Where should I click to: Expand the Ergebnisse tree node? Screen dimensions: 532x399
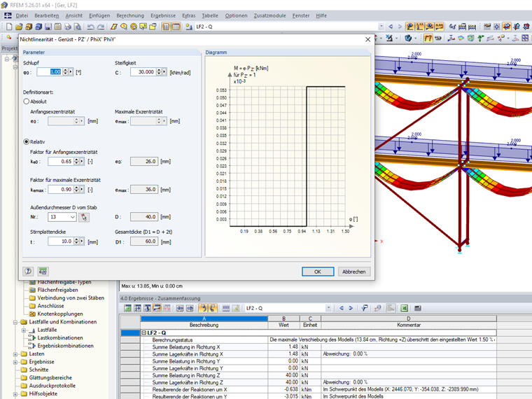15,362
